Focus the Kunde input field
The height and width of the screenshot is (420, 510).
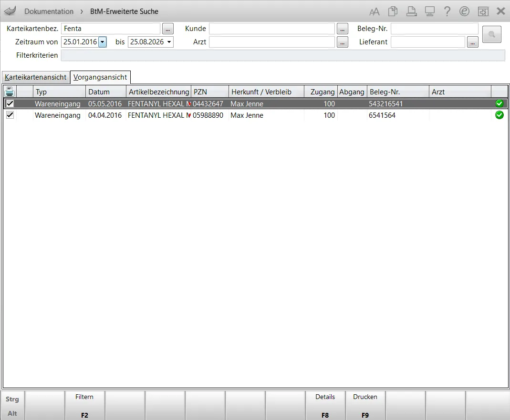pyautogui.click(x=272, y=29)
